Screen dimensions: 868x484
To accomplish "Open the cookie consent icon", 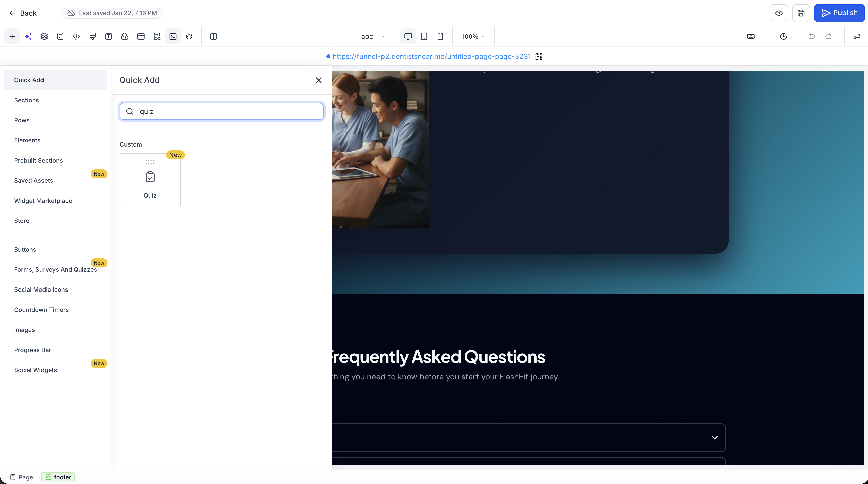I will click(189, 36).
